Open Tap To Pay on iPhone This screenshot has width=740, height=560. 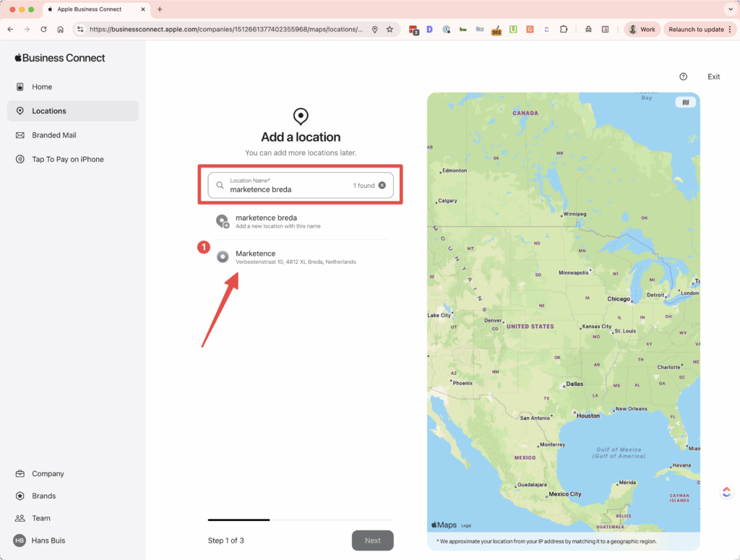pos(67,159)
